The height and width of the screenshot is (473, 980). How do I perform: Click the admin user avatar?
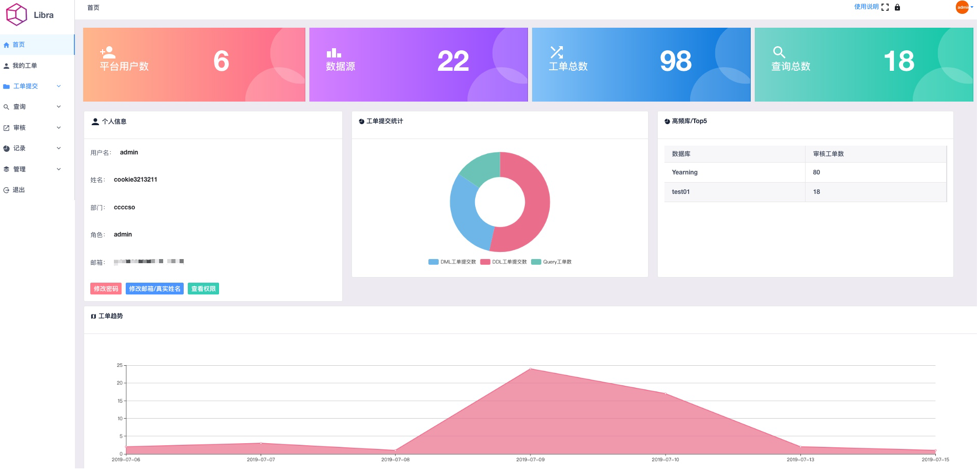[x=962, y=7]
